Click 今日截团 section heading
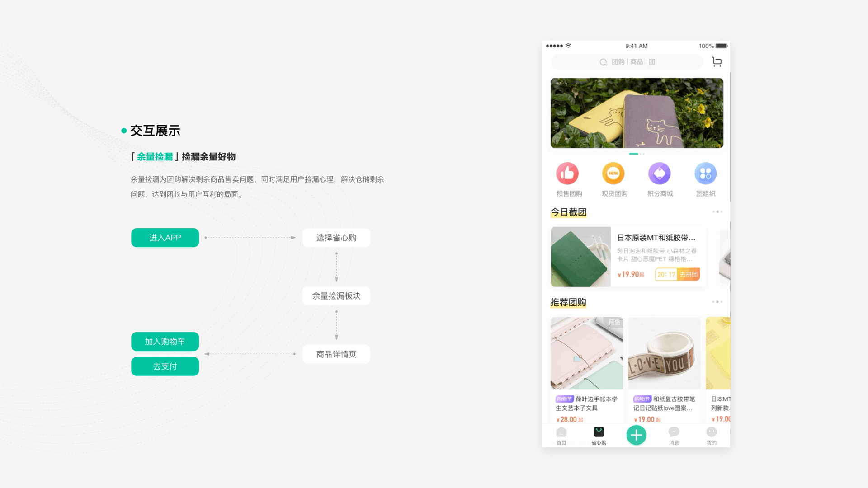Screen dimensions: 868x488 [568, 212]
